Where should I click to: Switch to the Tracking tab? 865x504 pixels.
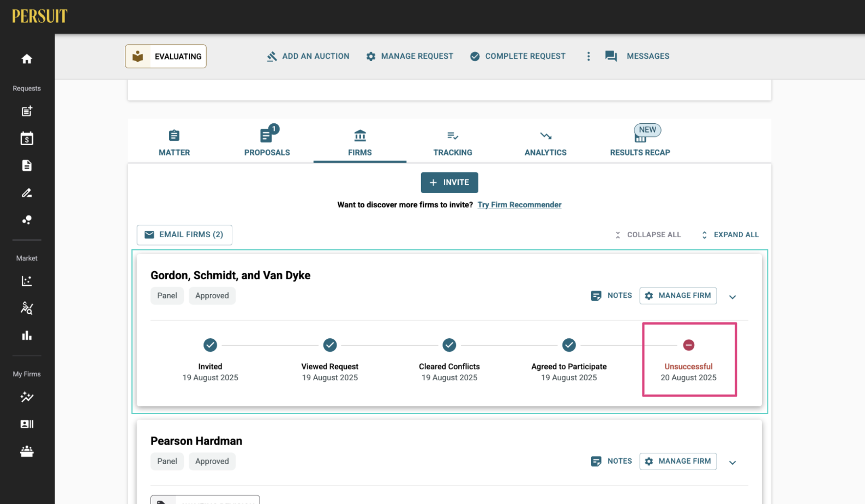click(x=453, y=143)
